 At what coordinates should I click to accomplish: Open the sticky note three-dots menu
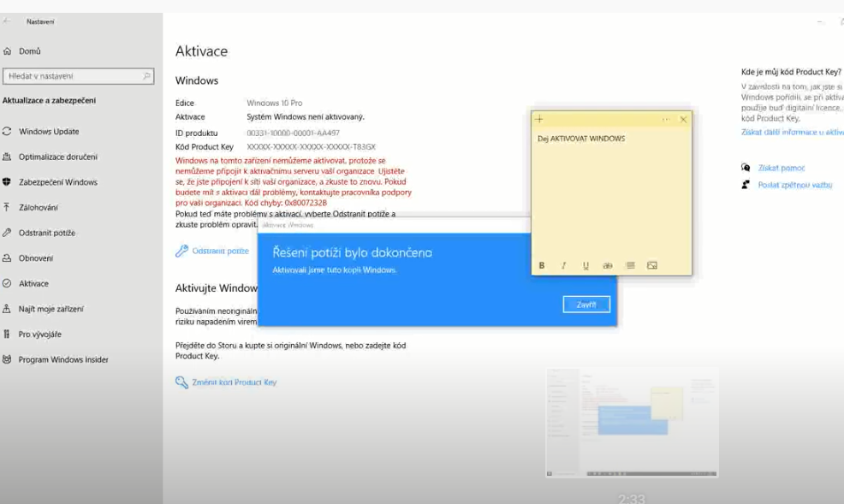[666, 120]
